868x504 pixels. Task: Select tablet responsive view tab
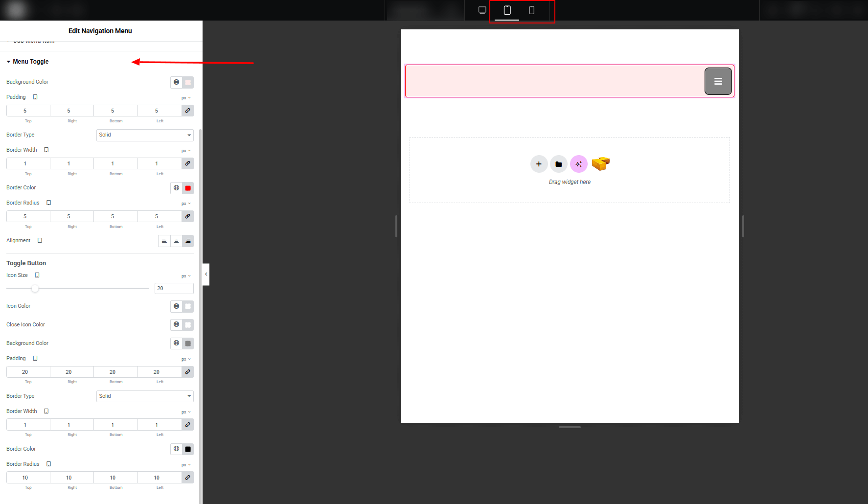(x=507, y=10)
